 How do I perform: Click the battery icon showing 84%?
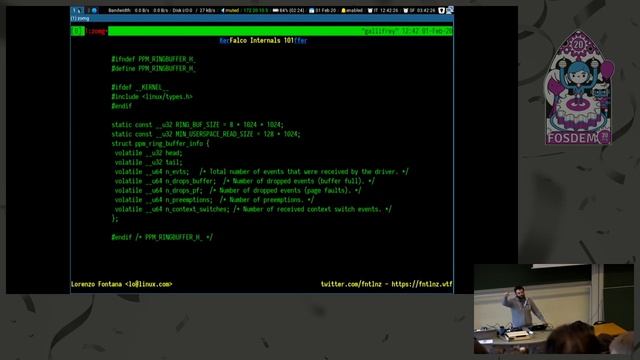point(276,11)
